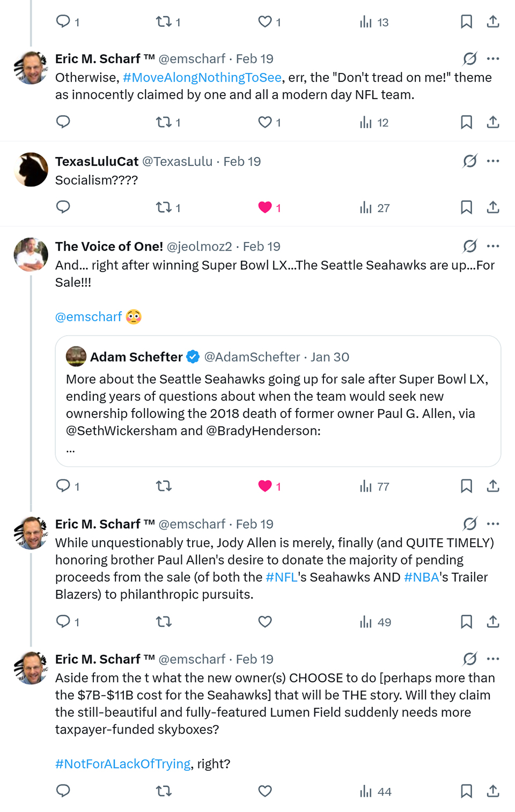Repost the Jody Allen philanthropic post
The image size is (515, 812).
click(164, 622)
